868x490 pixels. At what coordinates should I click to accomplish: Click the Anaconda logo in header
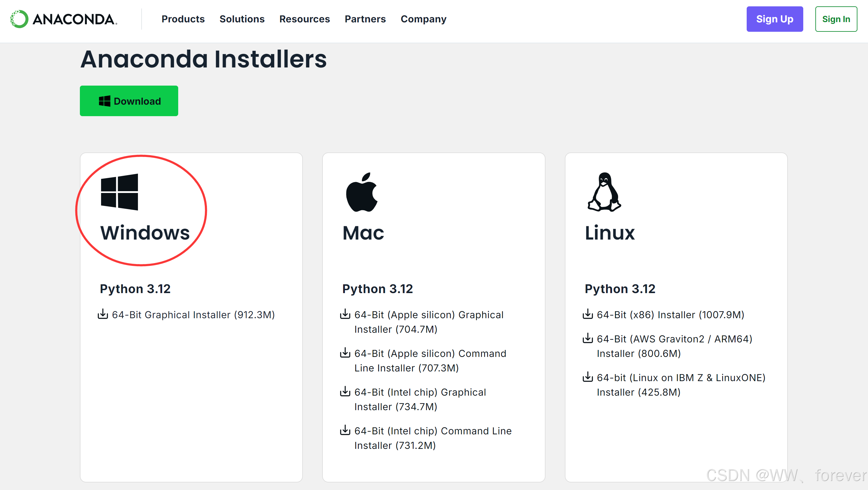click(63, 19)
